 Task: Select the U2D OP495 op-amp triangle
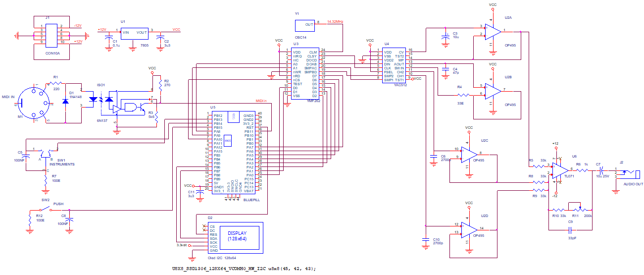pyautogui.click(x=468, y=229)
